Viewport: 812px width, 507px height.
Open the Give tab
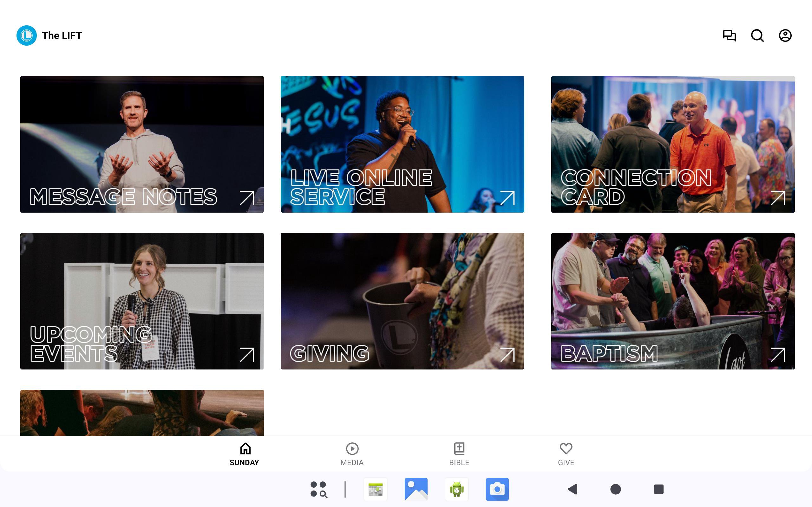tap(566, 454)
